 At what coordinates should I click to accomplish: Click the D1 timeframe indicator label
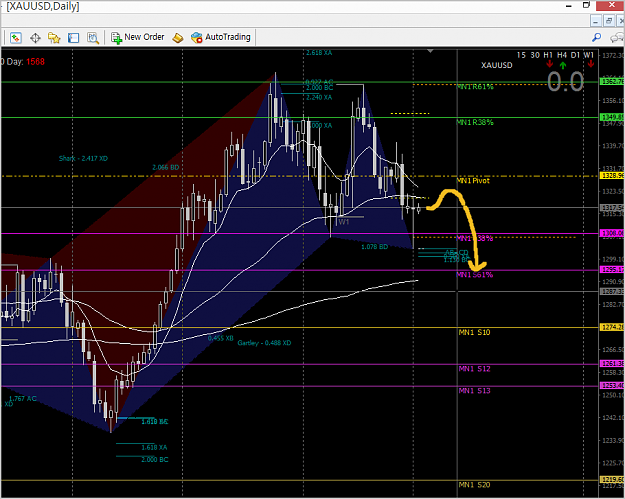(x=575, y=55)
